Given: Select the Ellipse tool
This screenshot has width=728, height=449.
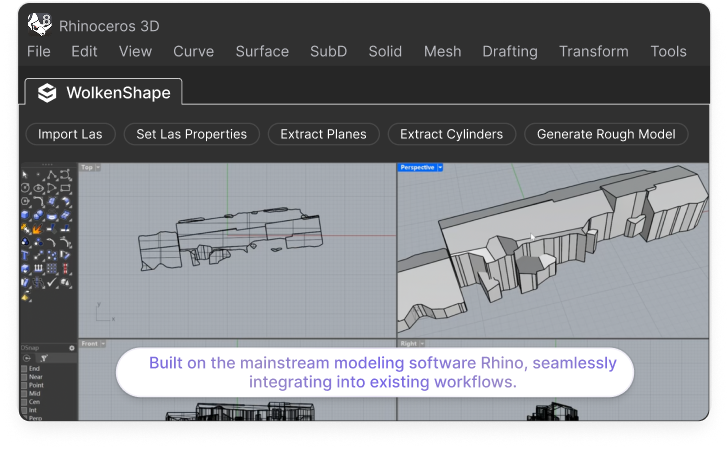Looking at the screenshot, I should point(39,188).
